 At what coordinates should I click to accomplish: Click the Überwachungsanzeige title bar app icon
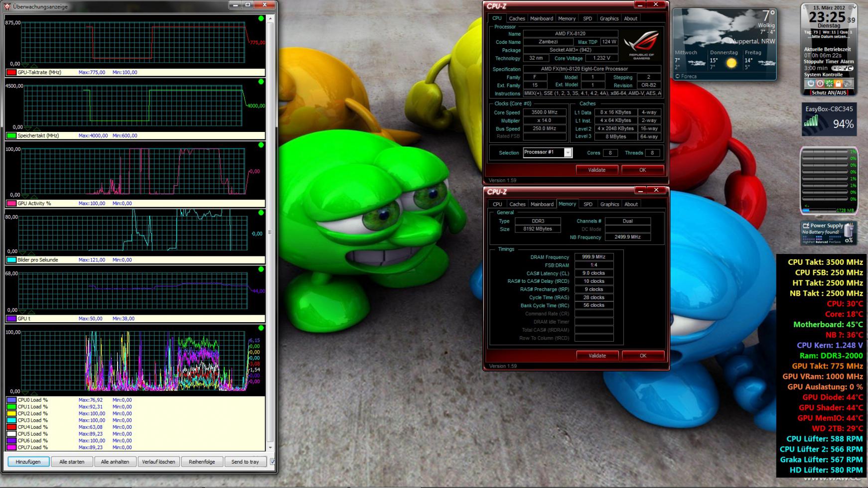[x=7, y=6]
